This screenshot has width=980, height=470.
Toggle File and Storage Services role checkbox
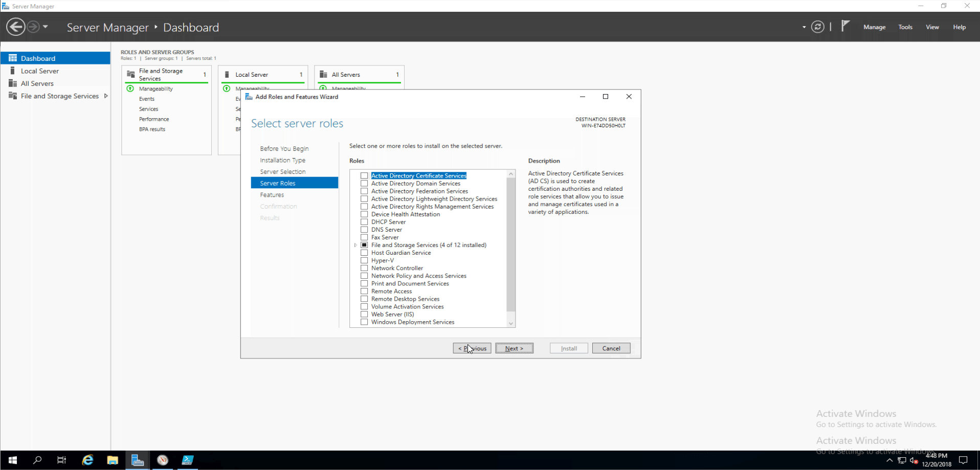(x=364, y=245)
